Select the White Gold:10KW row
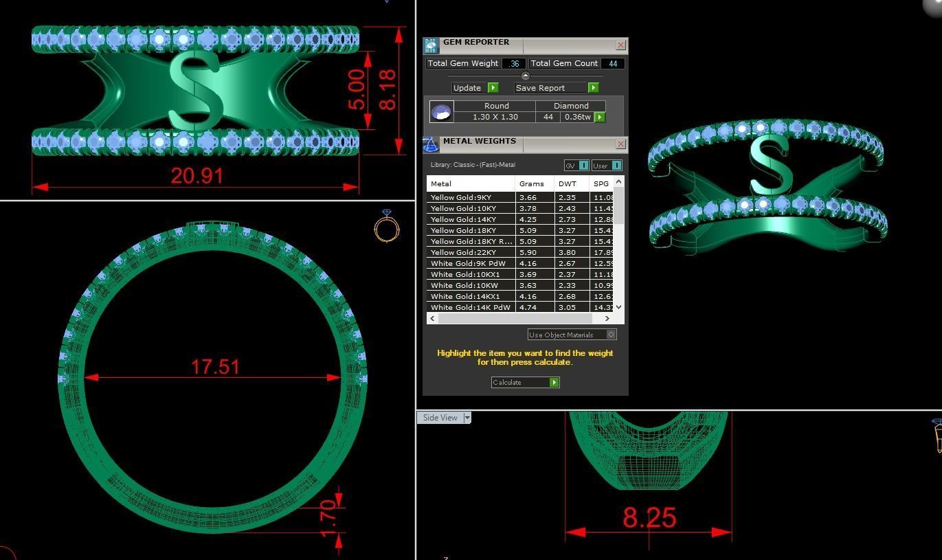Viewport: 942px width, 560px height. tap(520, 285)
